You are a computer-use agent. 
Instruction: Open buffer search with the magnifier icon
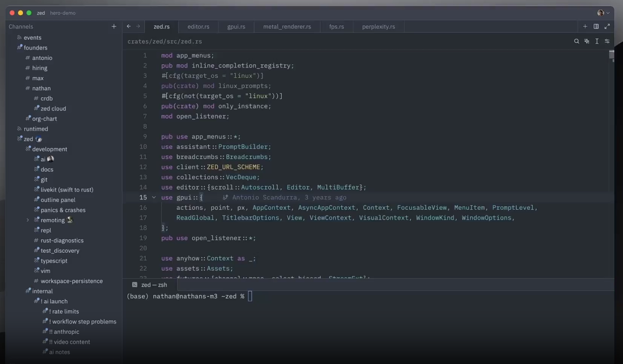click(x=576, y=41)
